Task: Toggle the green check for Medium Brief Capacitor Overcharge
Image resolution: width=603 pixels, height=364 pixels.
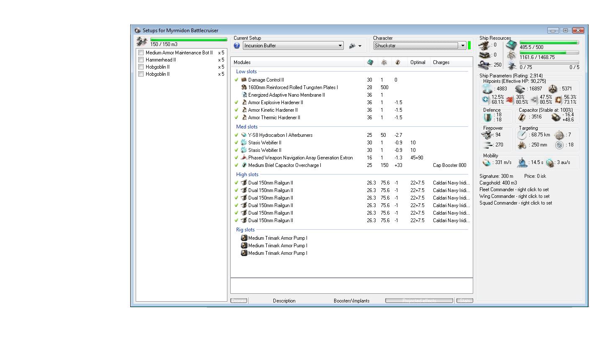Action: pos(236,165)
